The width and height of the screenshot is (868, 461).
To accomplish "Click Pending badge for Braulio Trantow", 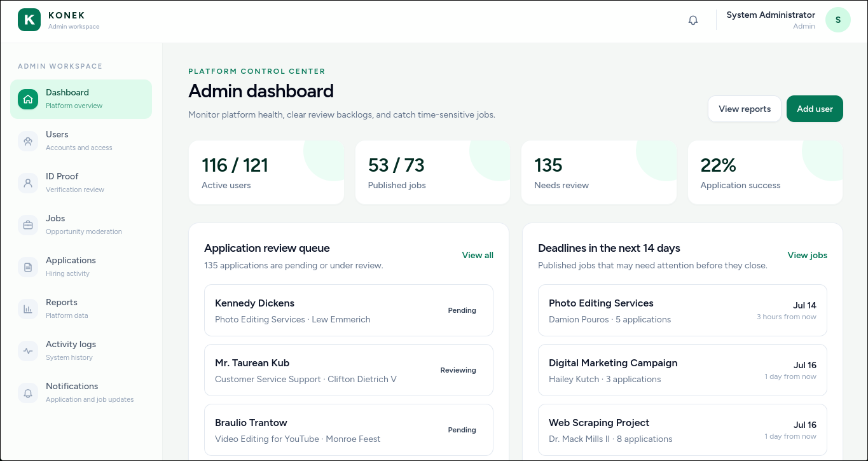I will 462,430.
